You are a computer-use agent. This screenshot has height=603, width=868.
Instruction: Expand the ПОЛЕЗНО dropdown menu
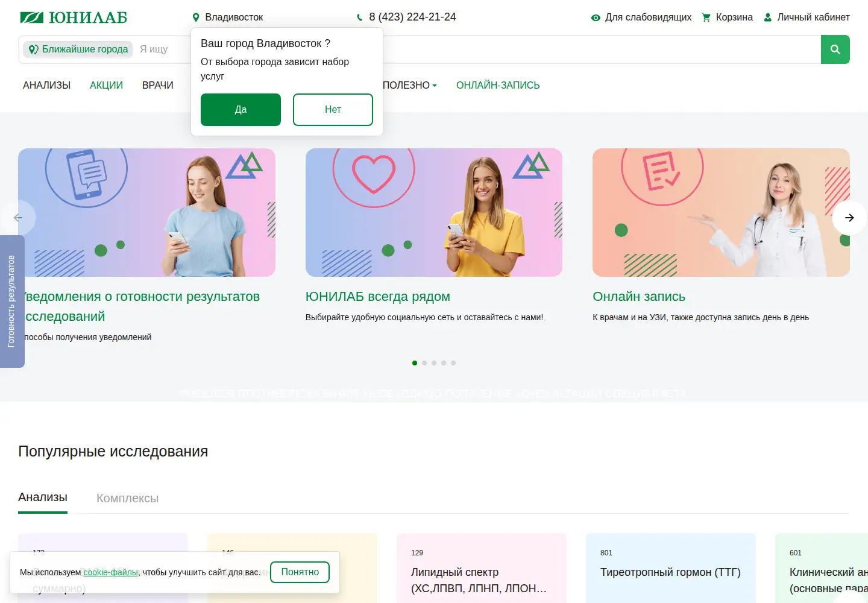click(410, 86)
